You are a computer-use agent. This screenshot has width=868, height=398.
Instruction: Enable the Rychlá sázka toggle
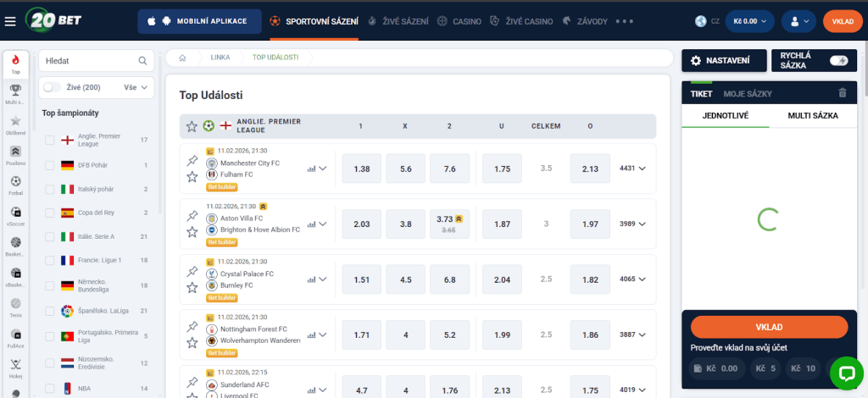coord(837,60)
